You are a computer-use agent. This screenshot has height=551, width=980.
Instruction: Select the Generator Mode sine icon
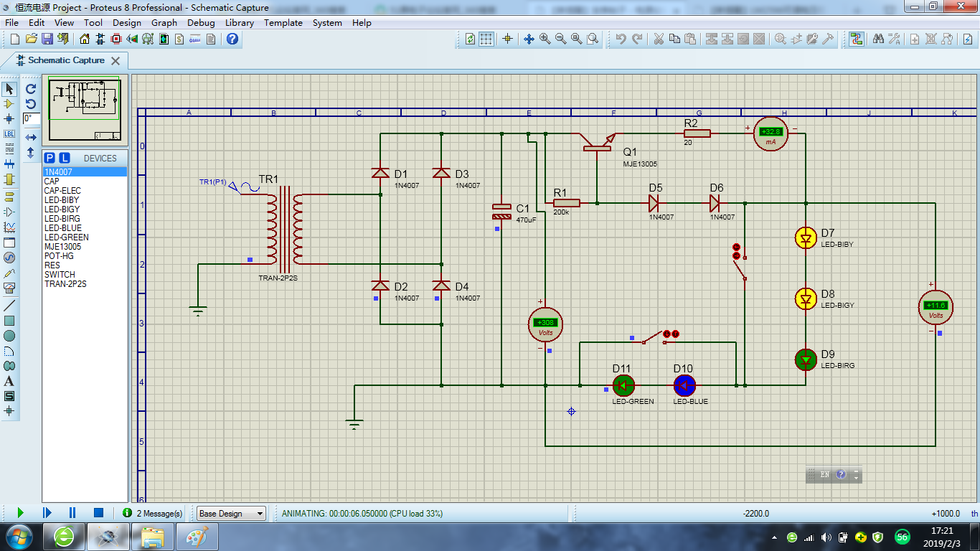(x=9, y=258)
